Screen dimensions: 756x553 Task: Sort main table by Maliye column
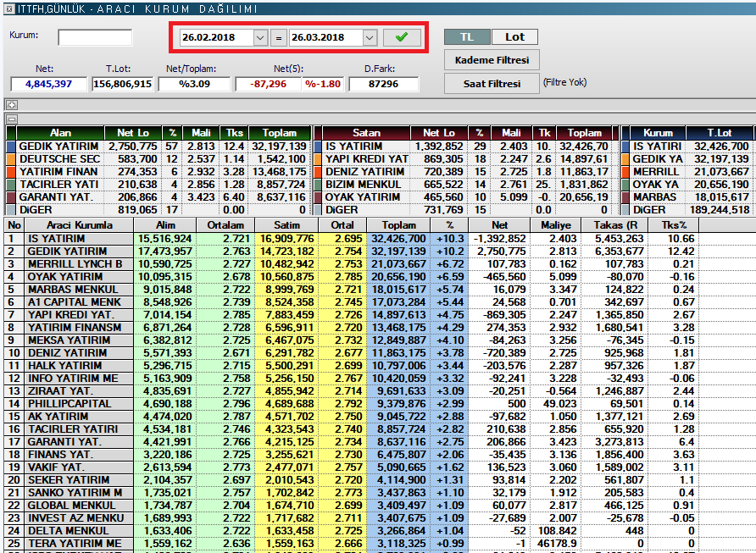[555, 225]
